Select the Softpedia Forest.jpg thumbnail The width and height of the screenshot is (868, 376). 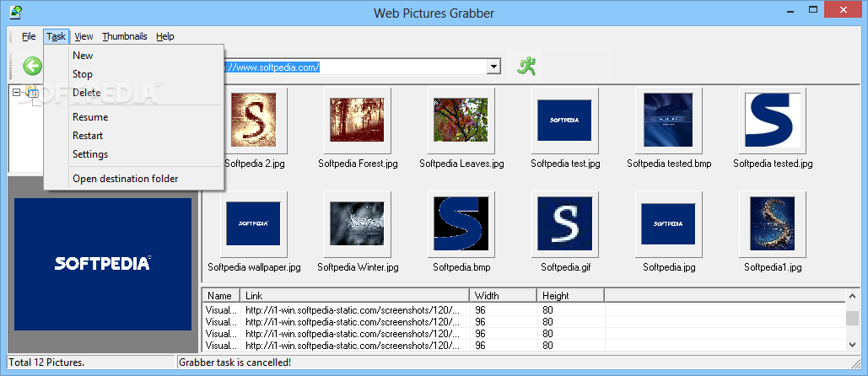pyautogui.click(x=357, y=120)
